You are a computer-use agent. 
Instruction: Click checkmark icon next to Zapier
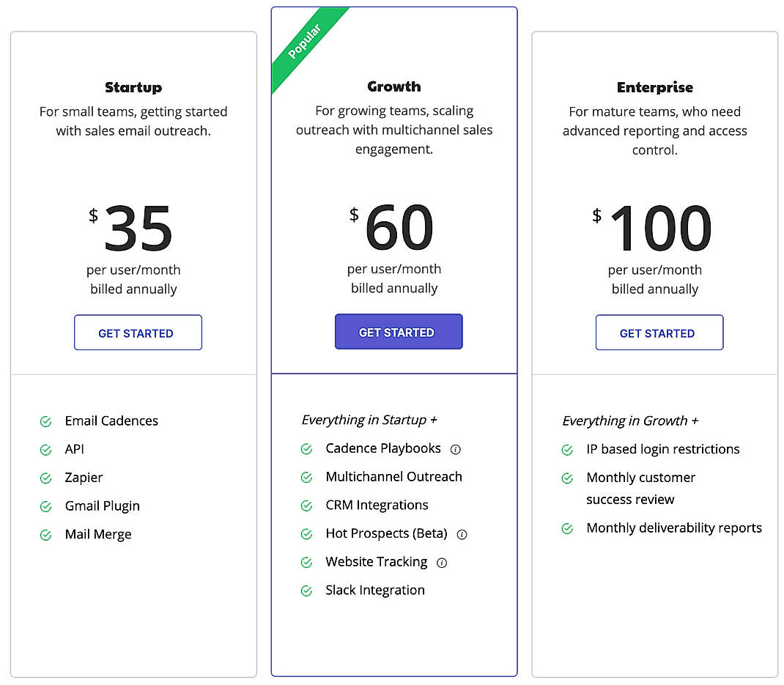click(x=45, y=478)
